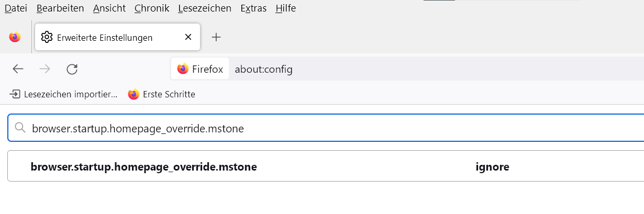Viewport: 644px width, 214px height.
Task: Open the Hilfe menu
Action: [285, 8]
